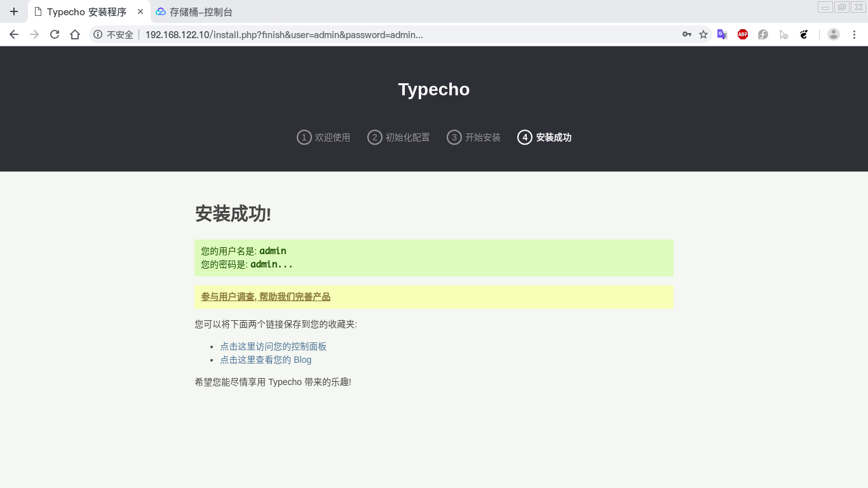Open the Google Translate extension

tap(722, 34)
